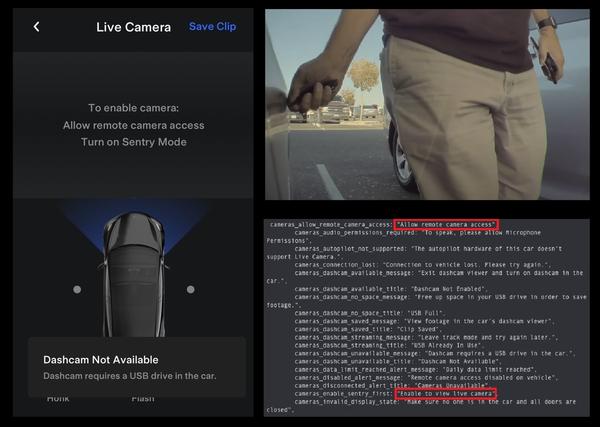The image size is (600, 427).
Task: Click the cameras_disabled_alert_message code line
Action: [x=426, y=377]
